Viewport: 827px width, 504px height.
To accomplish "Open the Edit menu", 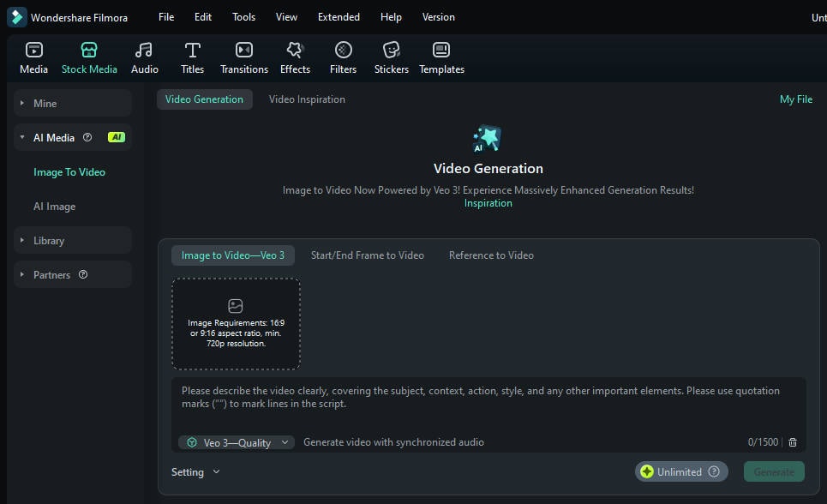I will pos(203,17).
